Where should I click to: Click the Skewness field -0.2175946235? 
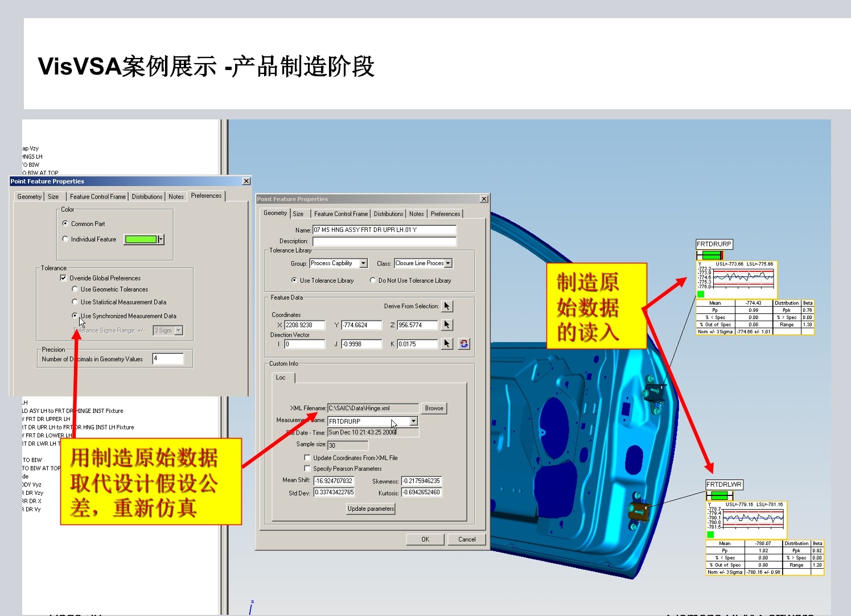click(422, 481)
